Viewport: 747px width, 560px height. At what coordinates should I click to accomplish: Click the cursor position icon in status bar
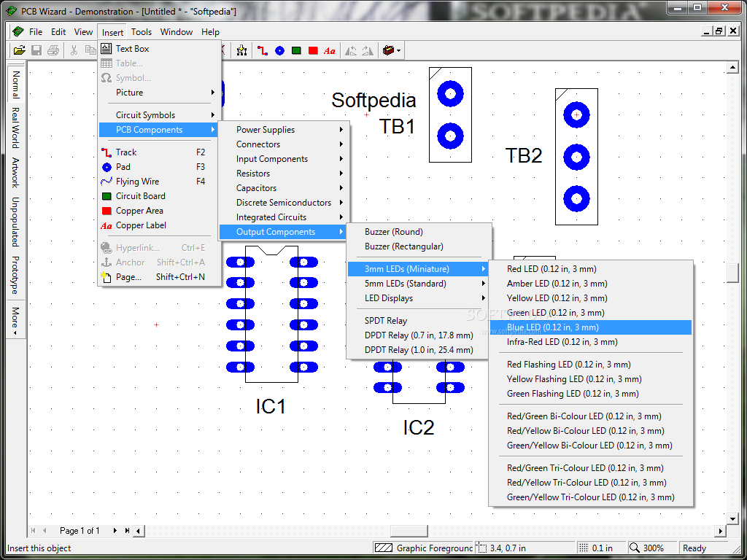tap(482, 548)
